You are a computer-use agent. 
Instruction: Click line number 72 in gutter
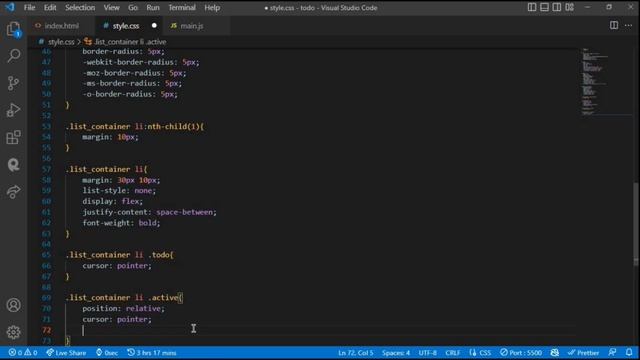coord(47,330)
